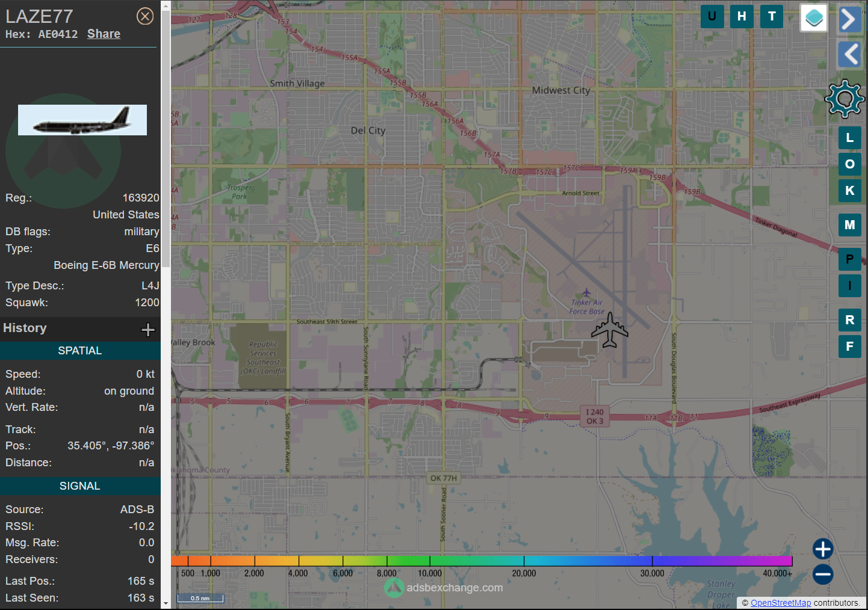Image resolution: width=868 pixels, height=610 pixels.
Task: Click the ADS-B source value
Action: pyautogui.click(x=137, y=510)
